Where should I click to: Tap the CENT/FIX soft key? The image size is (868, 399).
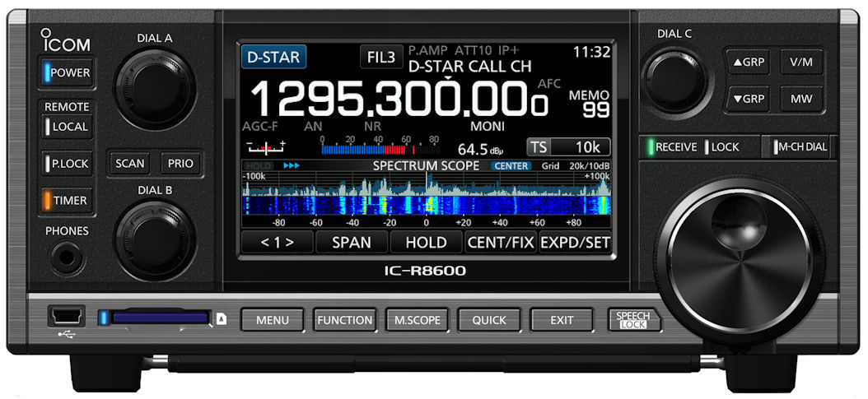point(501,242)
